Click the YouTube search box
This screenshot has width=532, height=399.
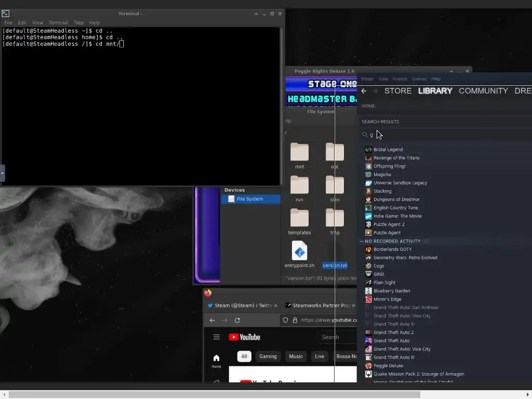(x=337, y=337)
